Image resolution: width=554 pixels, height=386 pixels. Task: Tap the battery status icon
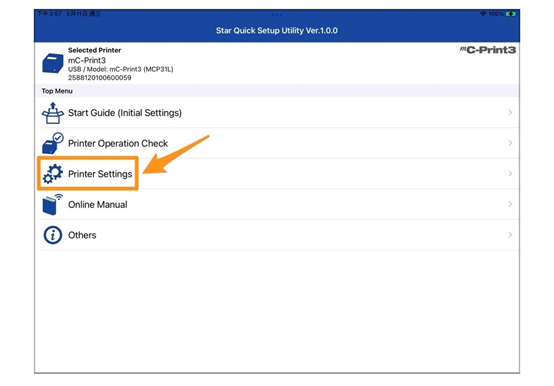[511, 14]
